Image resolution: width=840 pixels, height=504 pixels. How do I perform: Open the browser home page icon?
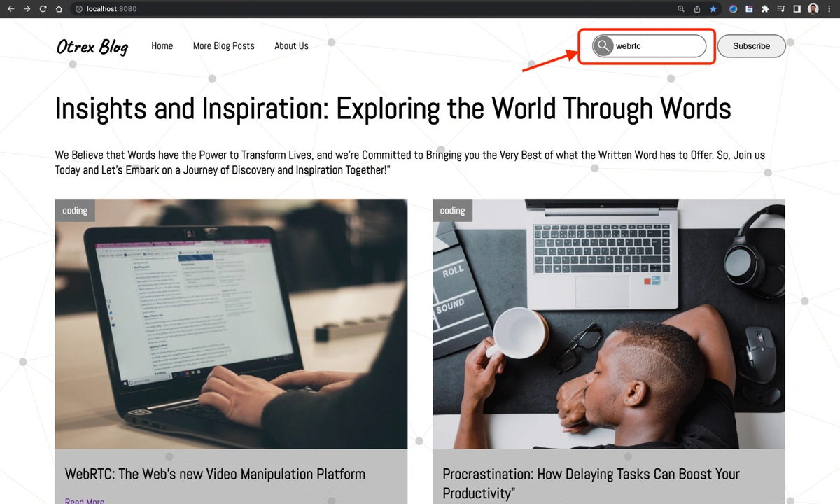(x=59, y=9)
